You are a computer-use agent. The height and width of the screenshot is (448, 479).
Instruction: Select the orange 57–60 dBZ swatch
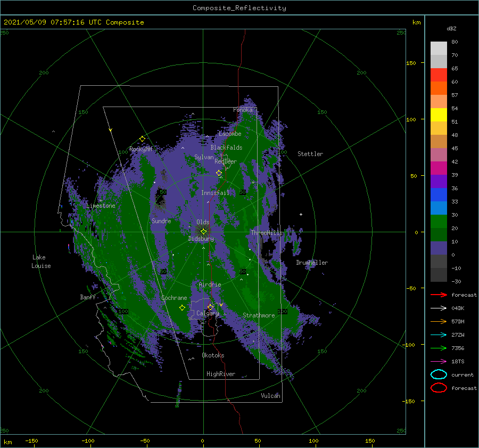tap(439, 88)
